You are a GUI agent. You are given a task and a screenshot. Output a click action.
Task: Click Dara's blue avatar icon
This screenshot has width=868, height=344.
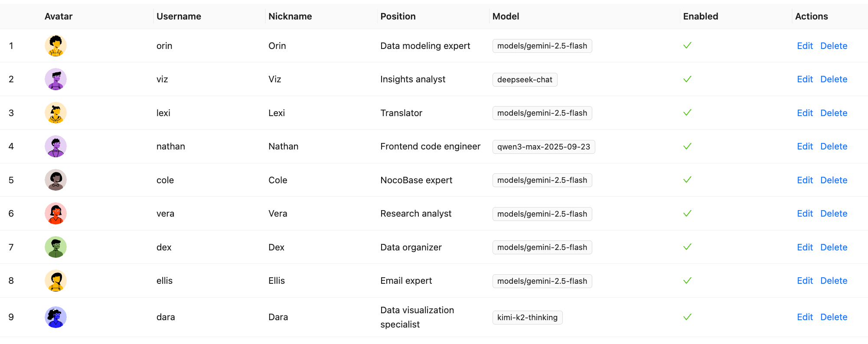pyautogui.click(x=55, y=317)
